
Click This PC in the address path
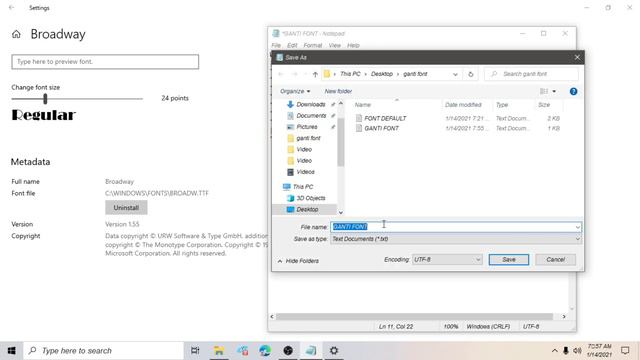pos(350,74)
